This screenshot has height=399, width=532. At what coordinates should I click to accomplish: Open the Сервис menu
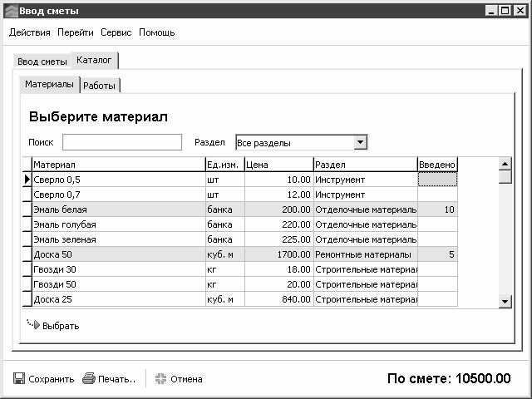pyautogui.click(x=116, y=32)
